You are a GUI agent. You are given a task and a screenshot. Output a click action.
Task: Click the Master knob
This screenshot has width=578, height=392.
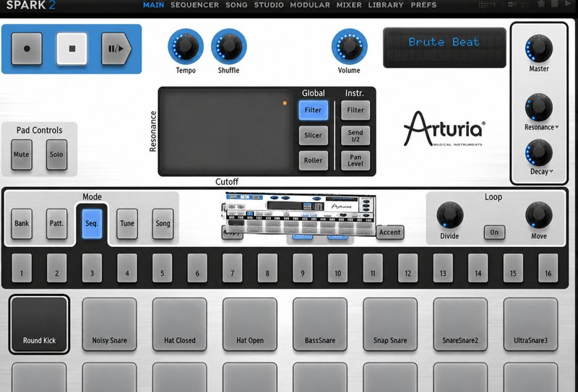pos(538,48)
